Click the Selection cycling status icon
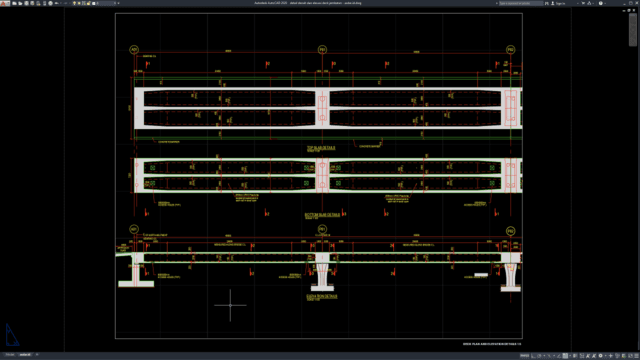640x360 pixels. point(582,356)
